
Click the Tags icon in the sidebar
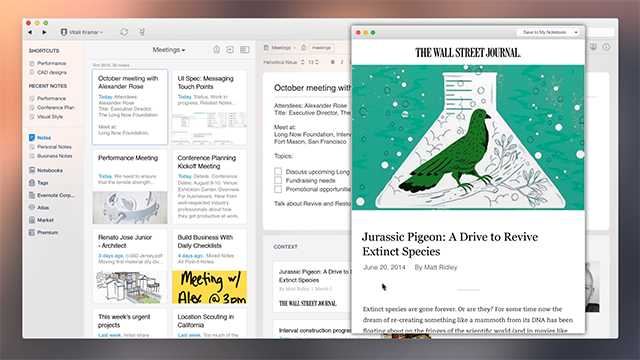pos(32,182)
